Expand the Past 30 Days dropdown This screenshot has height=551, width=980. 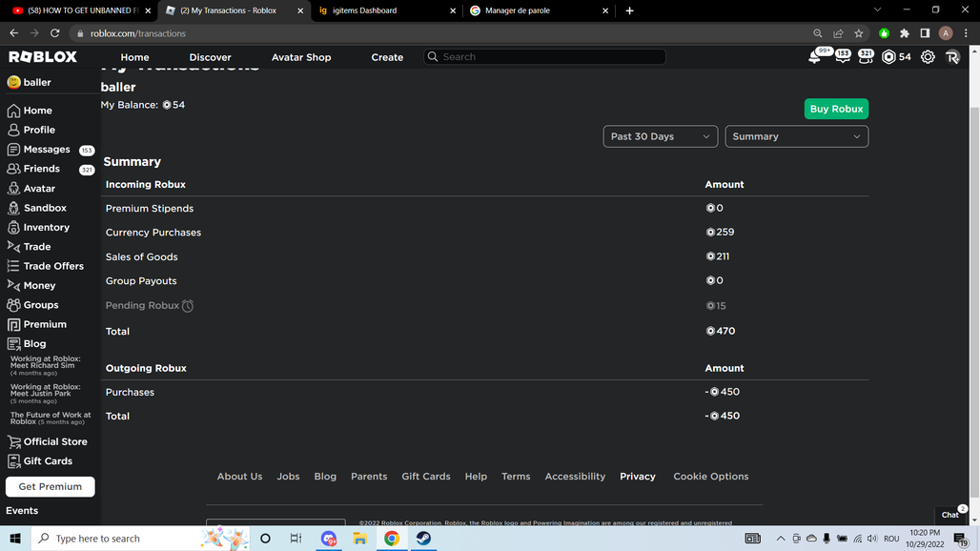660,136
